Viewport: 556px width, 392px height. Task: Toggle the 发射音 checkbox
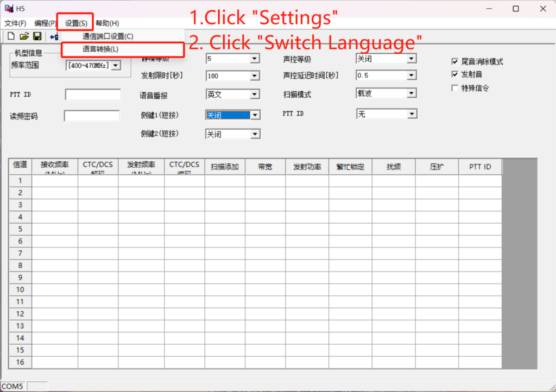pyautogui.click(x=455, y=74)
